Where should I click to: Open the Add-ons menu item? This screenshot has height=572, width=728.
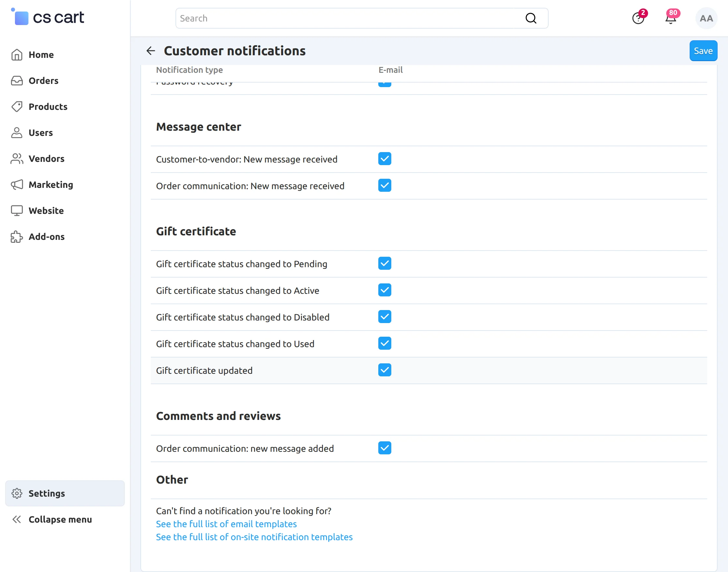coord(65,237)
